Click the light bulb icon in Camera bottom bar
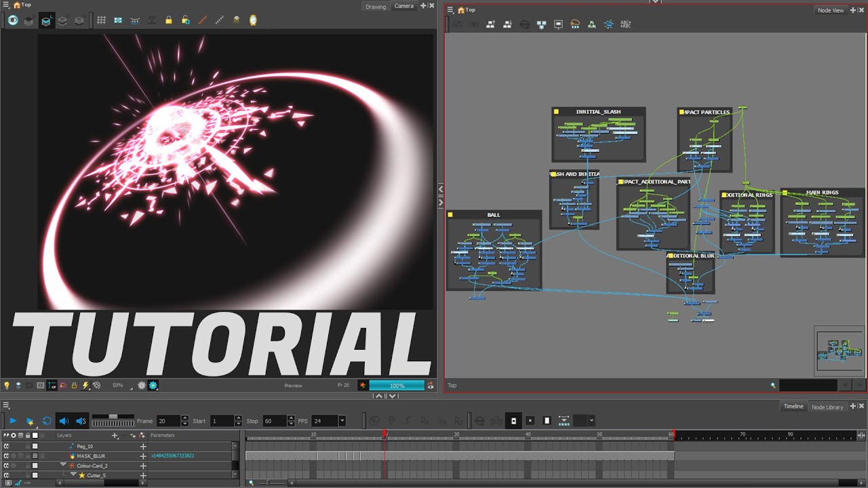 click(7, 385)
